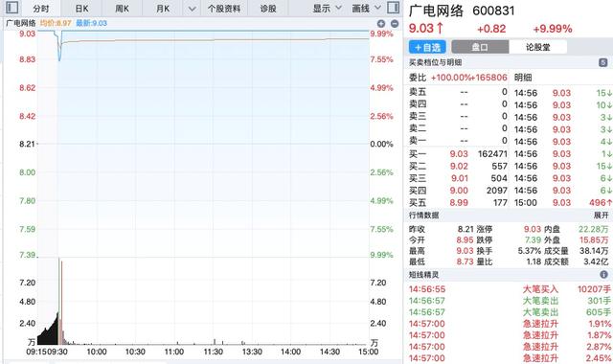Click the 买三 price 9.01
613x364 pixels.
pos(460,178)
